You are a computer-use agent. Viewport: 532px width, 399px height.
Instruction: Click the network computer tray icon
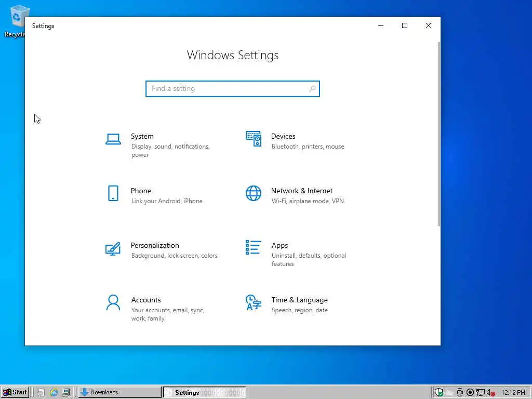pos(481,393)
